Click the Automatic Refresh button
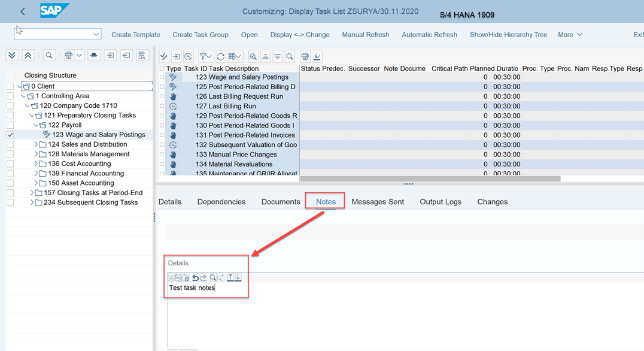The width and height of the screenshot is (644, 351). tap(429, 35)
